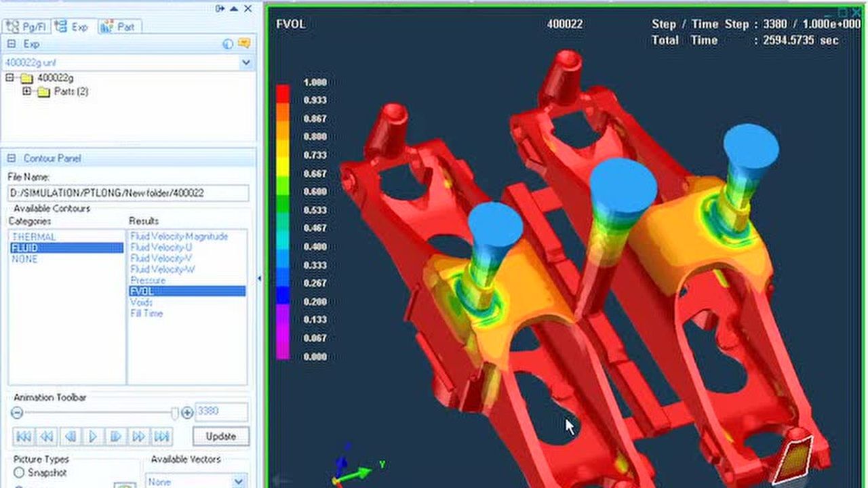The image size is (868, 488).
Task: Click the Update button
Action: 220,436
